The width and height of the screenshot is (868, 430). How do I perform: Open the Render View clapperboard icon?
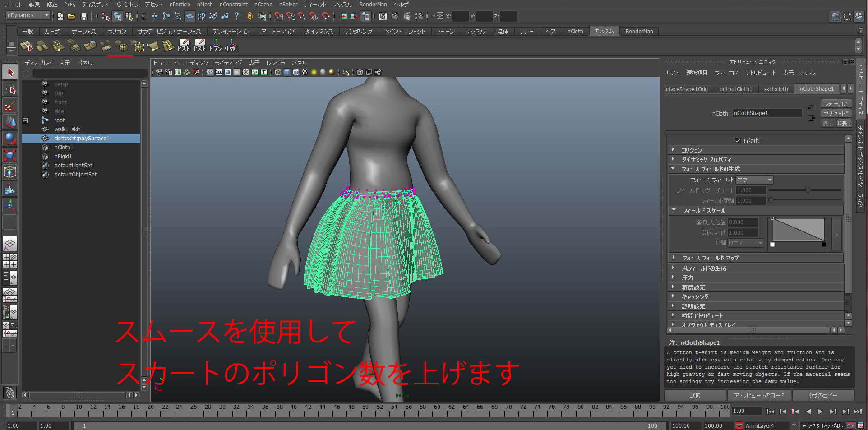382,16
